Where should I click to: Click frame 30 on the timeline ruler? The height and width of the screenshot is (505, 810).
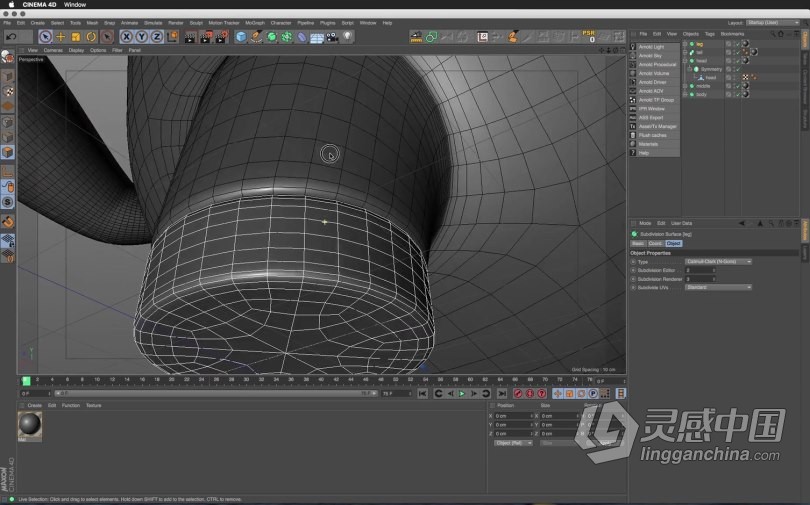(246, 380)
